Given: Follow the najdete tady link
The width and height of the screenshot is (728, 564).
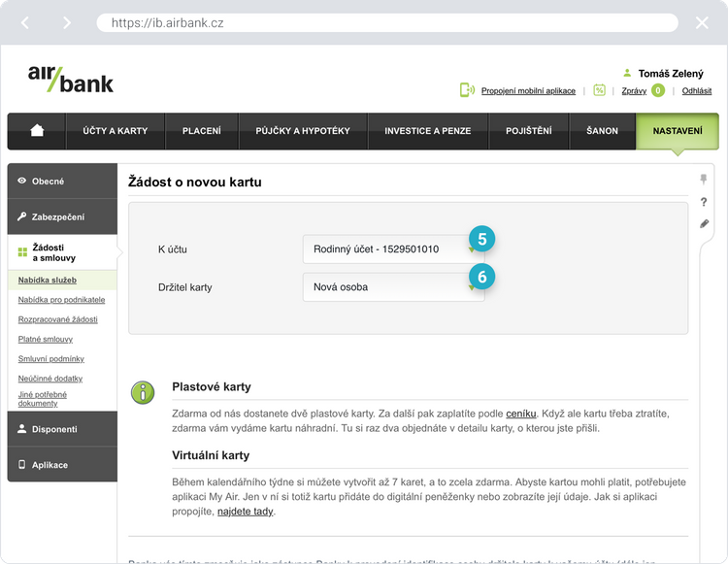Looking at the screenshot, I should tap(246, 512).
